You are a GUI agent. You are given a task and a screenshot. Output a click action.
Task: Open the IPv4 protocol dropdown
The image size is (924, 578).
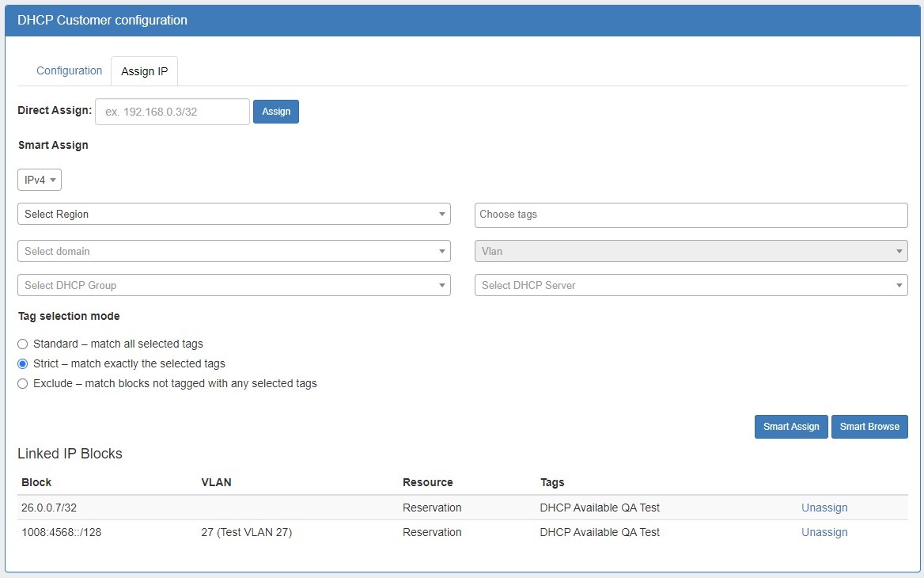pos(40,181)
